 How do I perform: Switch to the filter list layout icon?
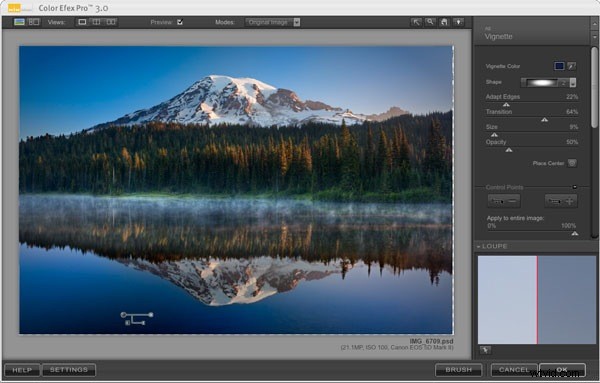[34, 22]
